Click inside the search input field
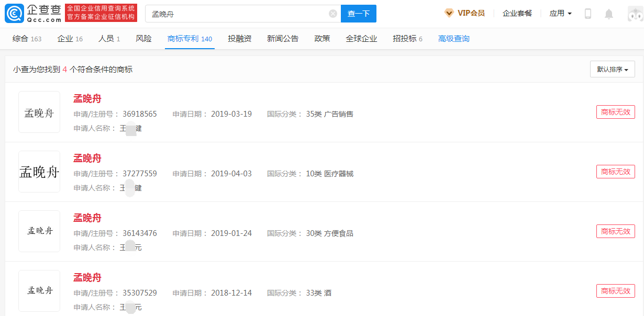644x316 pixels. (236, 13)
